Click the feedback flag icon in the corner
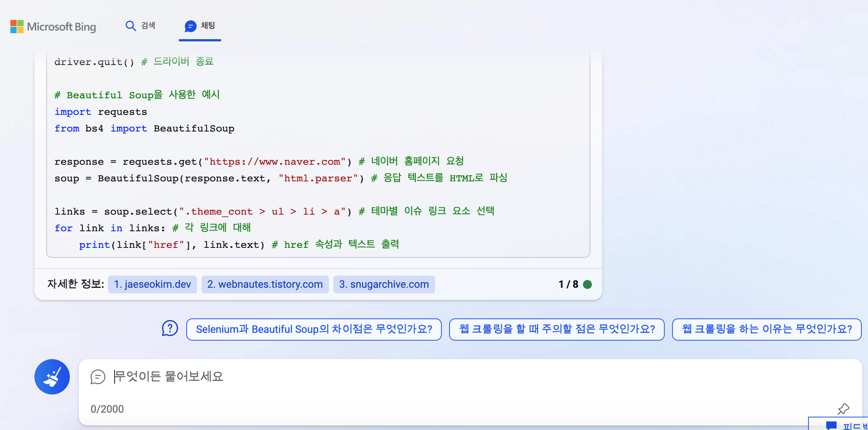Screen dimensions: 868x430 831,425
